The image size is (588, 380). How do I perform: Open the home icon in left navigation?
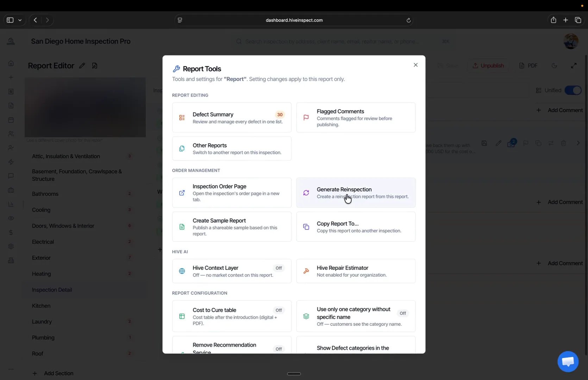[x=11, y=63]
